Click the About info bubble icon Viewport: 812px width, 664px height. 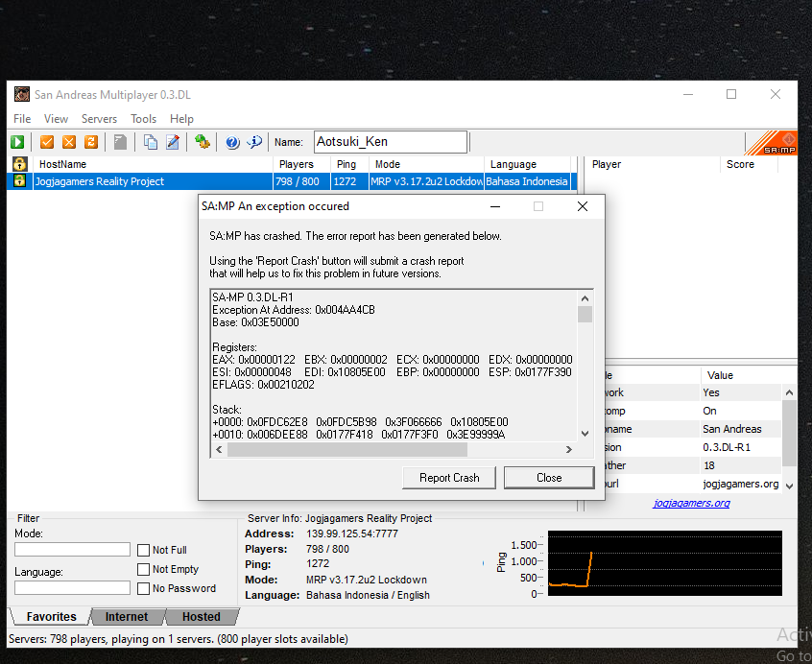(254, 142)
